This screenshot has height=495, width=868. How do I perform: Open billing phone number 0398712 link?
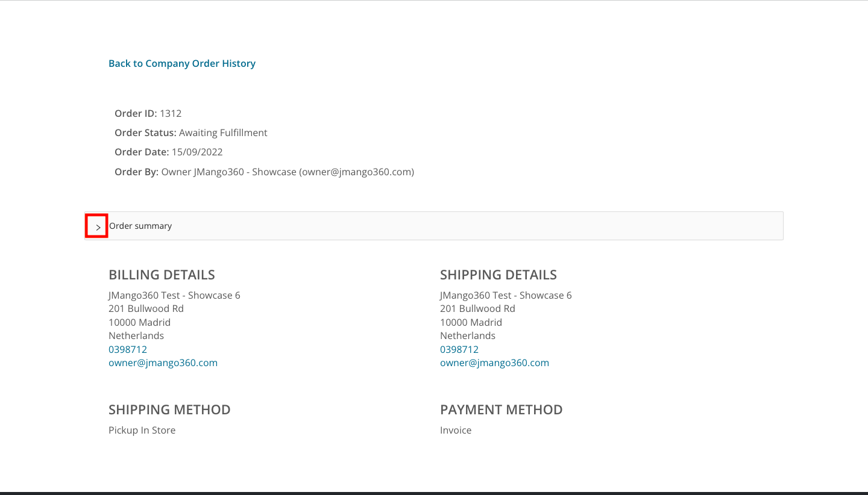(x=128, y=349)
